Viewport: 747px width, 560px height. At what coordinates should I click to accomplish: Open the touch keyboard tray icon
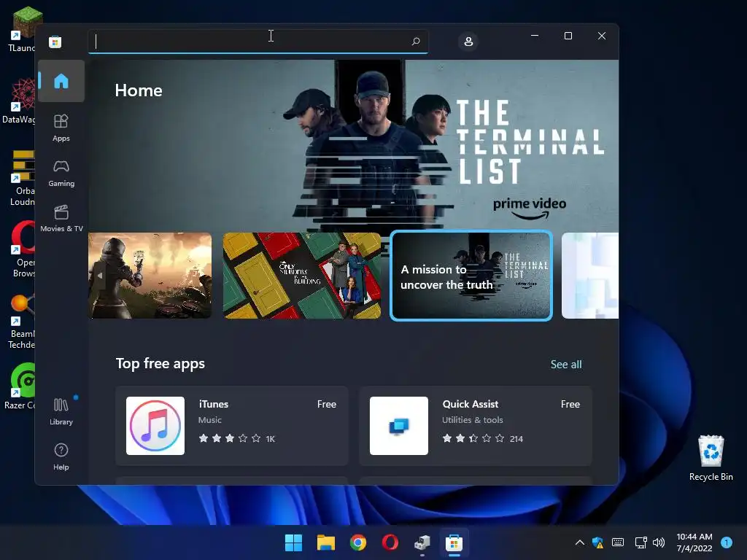(x=618, y=542)
